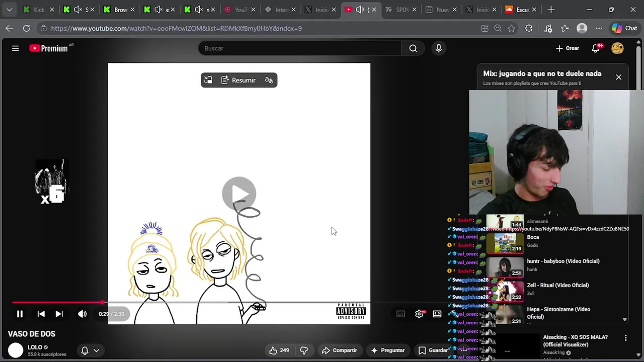Add page to favorites with star icon
This screenshot has width=644, height=362.
point(512,28)
